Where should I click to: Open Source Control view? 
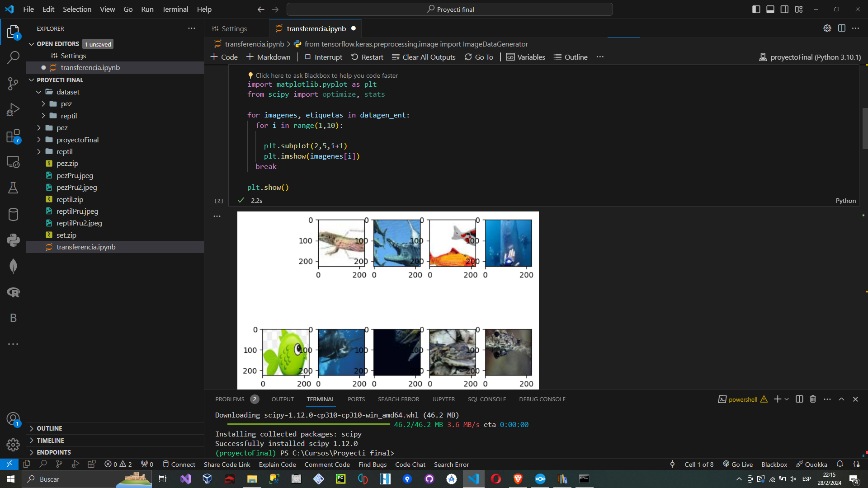(x=13, y=84)
